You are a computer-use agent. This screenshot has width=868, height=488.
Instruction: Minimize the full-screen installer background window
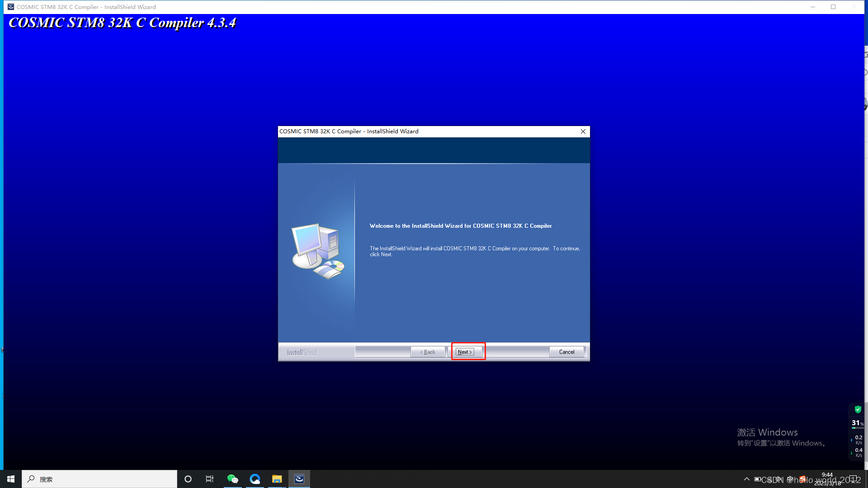pos(812,7)
